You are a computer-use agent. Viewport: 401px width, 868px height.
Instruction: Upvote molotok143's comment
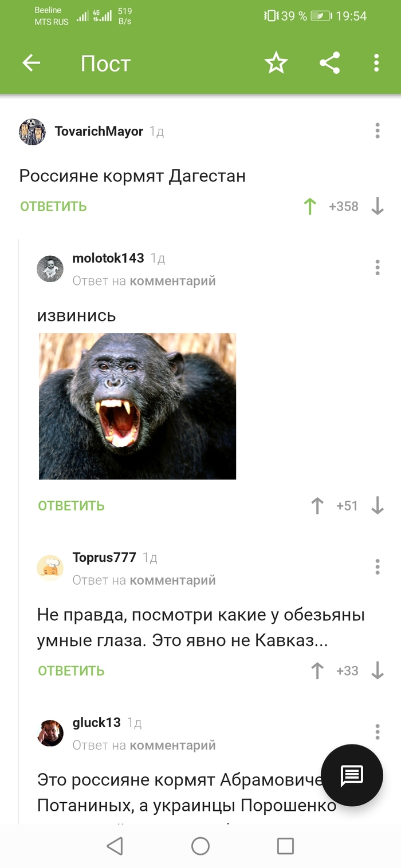click(317, 506)
